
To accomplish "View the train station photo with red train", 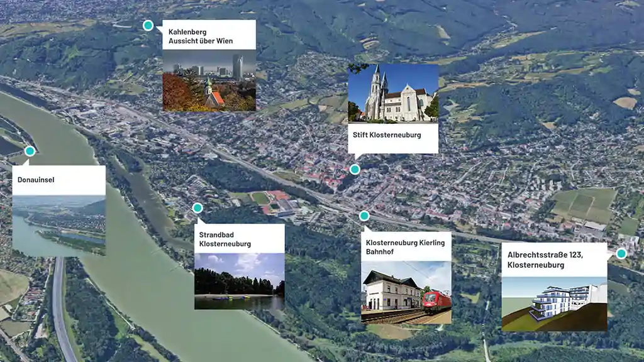I will pyautogui.click(x=406, y=292).
